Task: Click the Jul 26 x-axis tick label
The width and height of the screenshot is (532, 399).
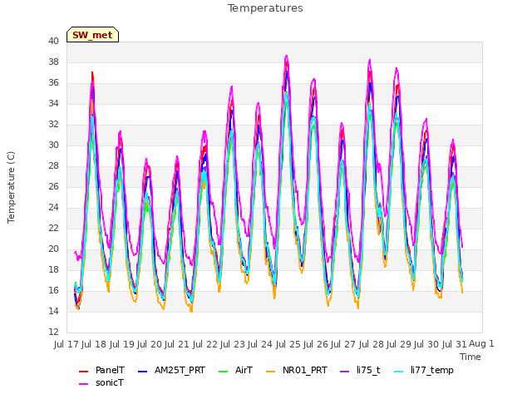Action: 316,344
